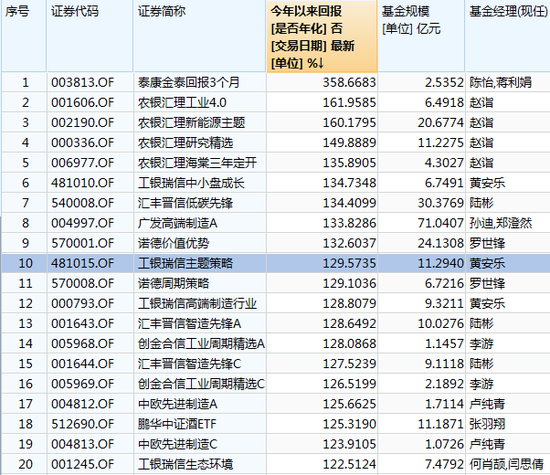Image resolution: width=550 pixels, height=475 pixels.
Task: Select fund name 泰康金泰回报3个月
Action: pyautogui.click(x=189, y=83)
